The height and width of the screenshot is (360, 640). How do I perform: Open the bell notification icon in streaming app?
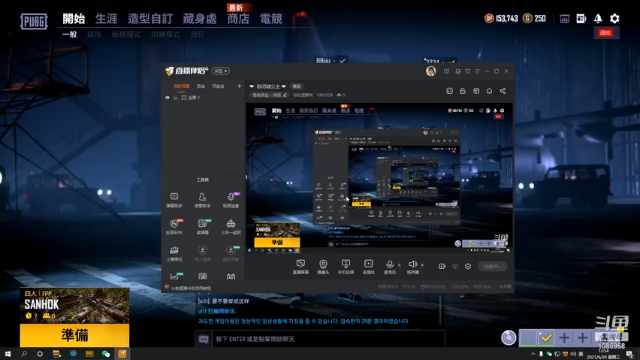489,91
